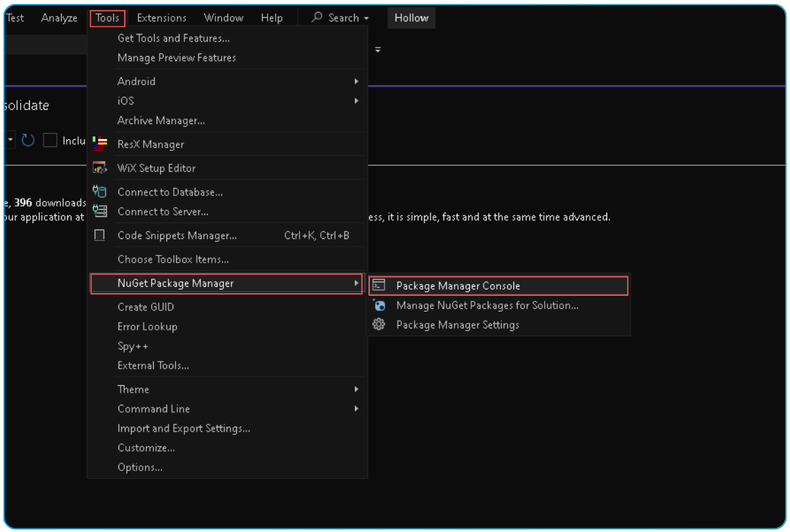Select the WiX Setup Editor icon
This screenshot has width=790, height=532.
[x=99, y=168]
